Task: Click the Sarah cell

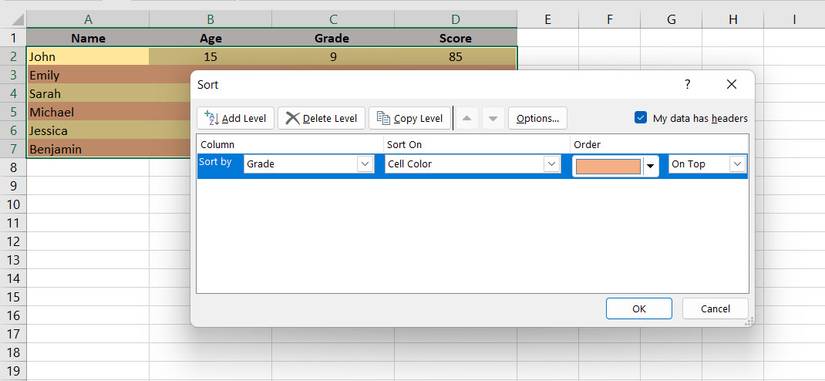Action: [88, 94]
